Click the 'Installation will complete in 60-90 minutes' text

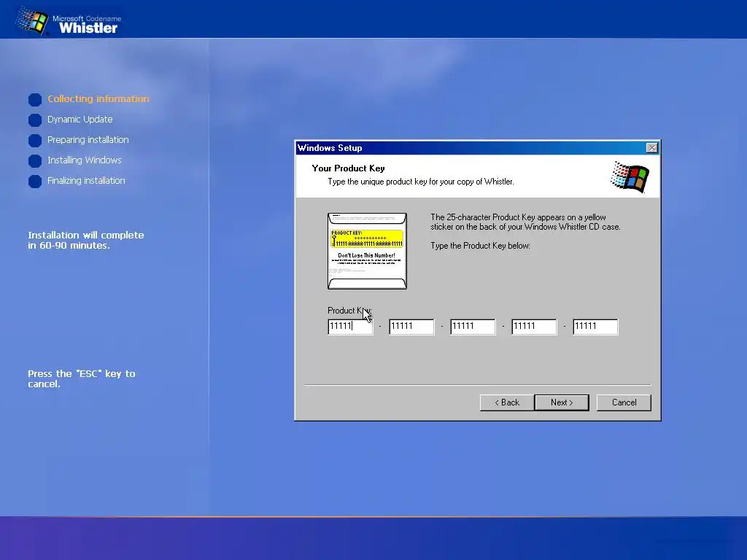pyautogui.click(x=86, y=240)
